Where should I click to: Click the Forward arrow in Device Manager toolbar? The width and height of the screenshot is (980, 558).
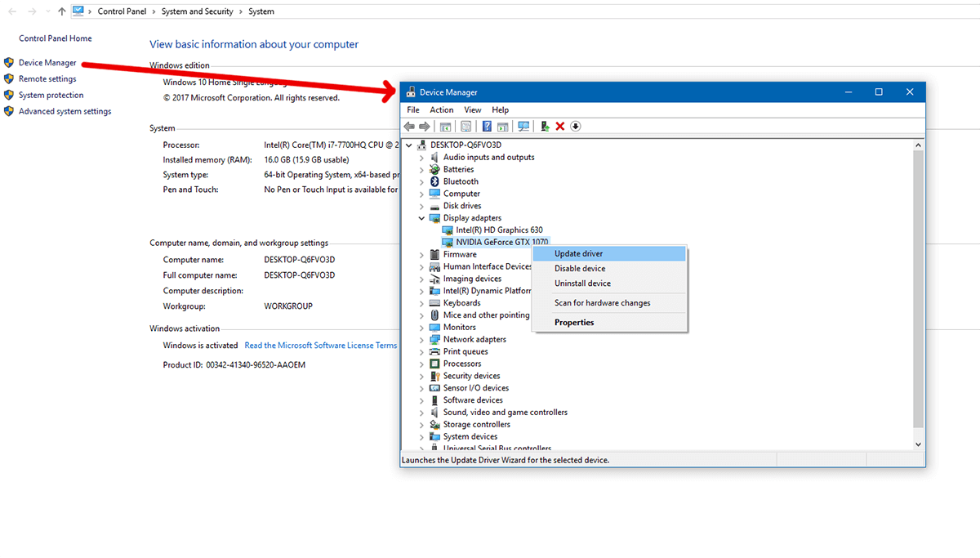[424, 126]
